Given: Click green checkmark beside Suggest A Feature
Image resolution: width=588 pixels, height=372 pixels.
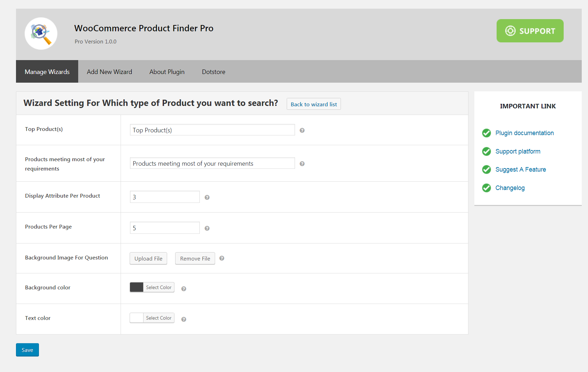Looking at the screenshot, I should tap(487, 170).
